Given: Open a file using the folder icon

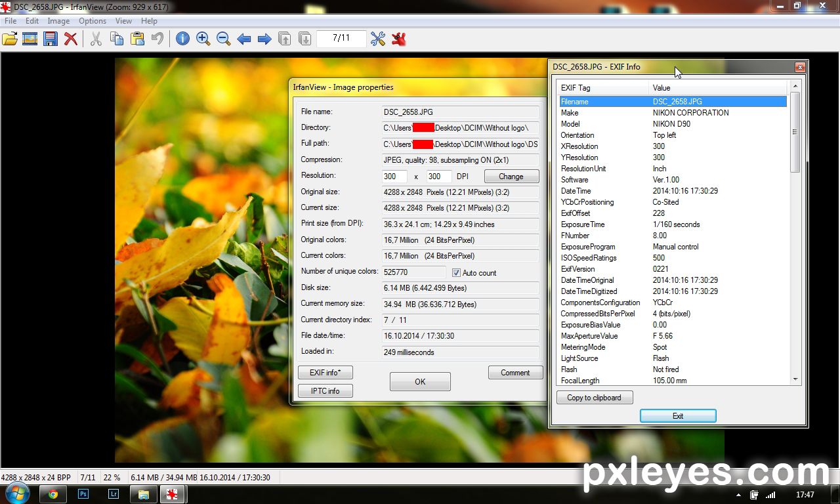Looking at the screenshot, I should click(9, 39).
